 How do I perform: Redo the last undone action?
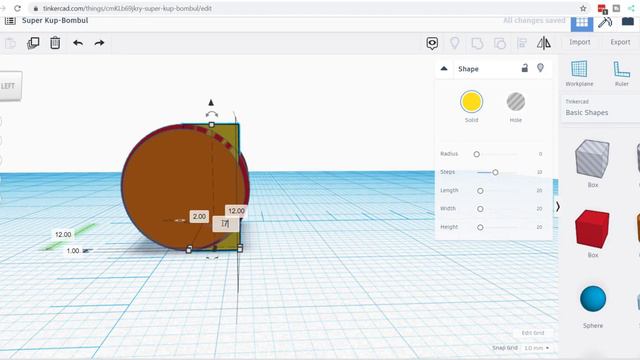pyautogui.click(x=99, y=43)
